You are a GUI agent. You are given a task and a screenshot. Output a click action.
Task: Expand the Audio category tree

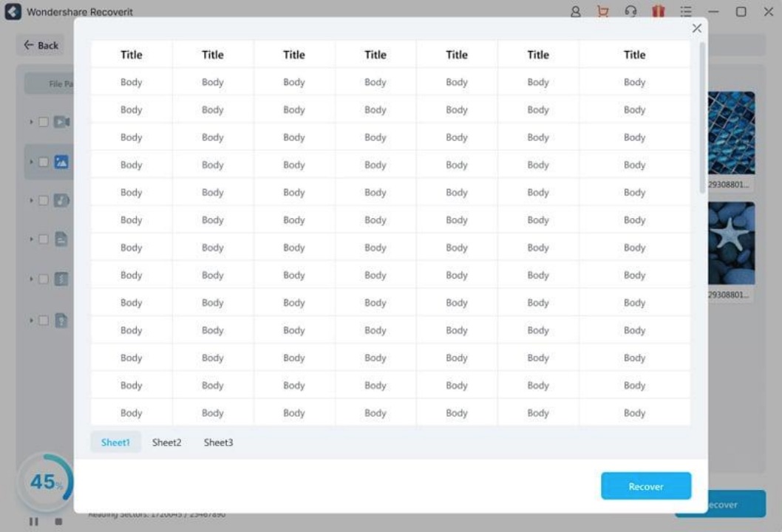pyautogui.click(x=31, y=199)
